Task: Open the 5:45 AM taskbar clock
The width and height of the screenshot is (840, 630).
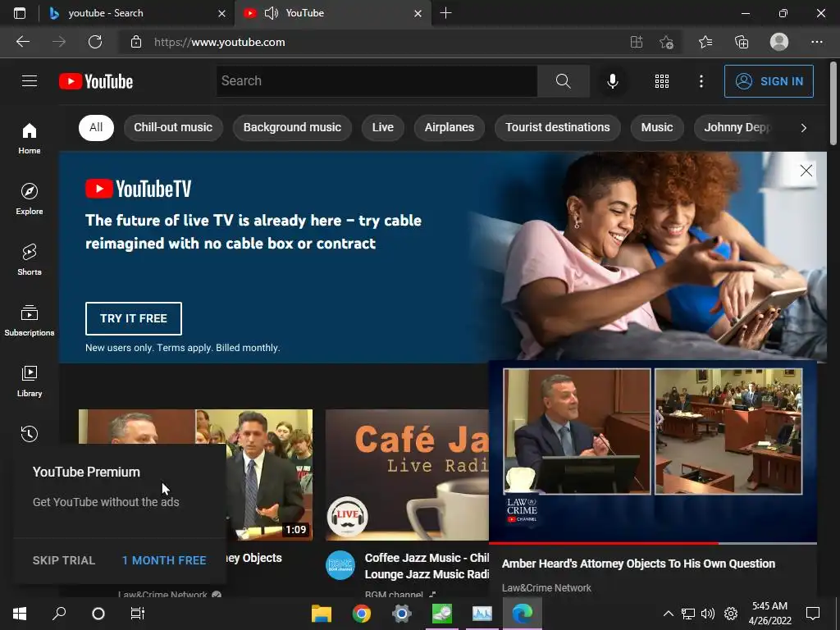Action: click(x=769, y=614)
